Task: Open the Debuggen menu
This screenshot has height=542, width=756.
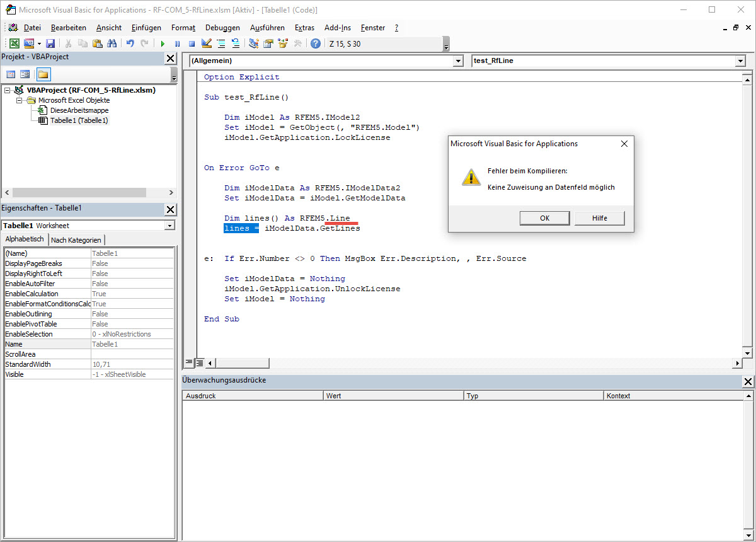Action: pyautogui.click(x=222, y=28)
